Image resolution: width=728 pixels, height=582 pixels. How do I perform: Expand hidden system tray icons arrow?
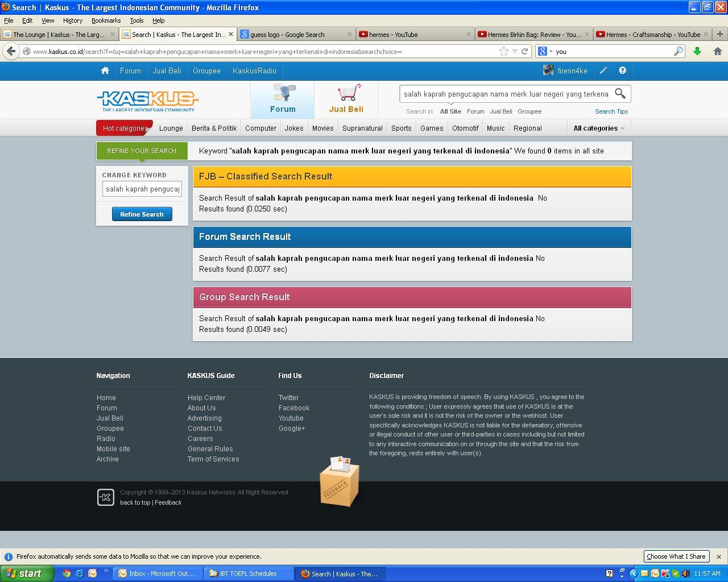pyautogui.click(x=634, y=573)
